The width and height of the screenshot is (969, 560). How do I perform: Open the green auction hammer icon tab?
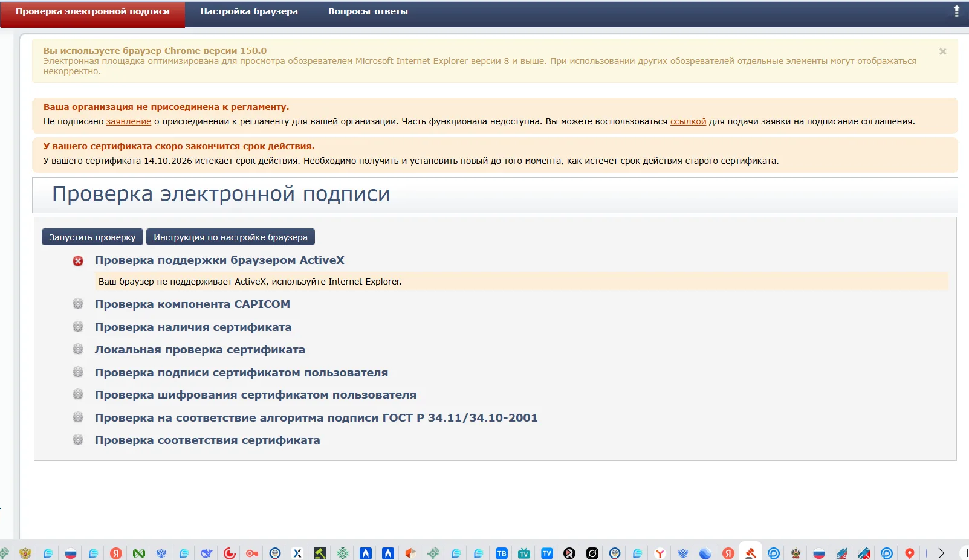pyautogui.click(x=320, y=553)
